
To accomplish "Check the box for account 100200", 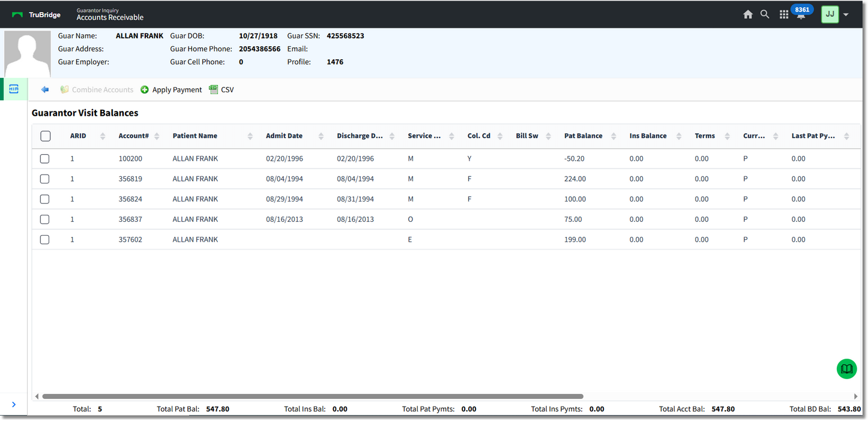I will click(44, 159).
